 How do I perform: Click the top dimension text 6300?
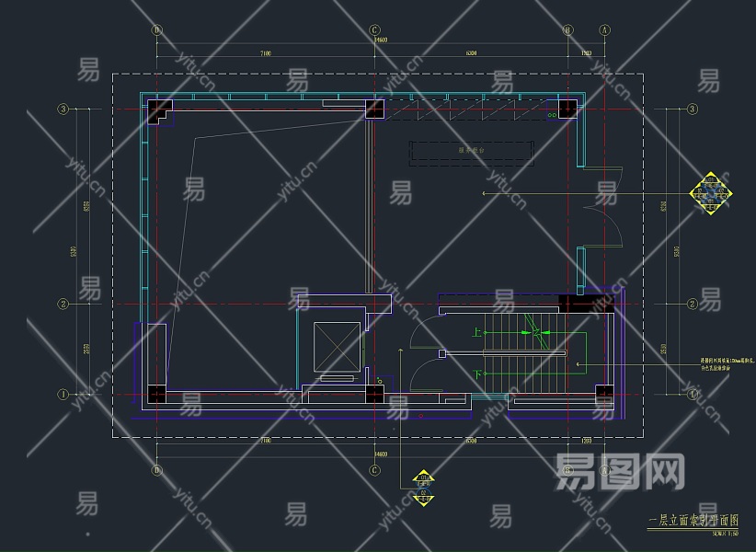472,53
